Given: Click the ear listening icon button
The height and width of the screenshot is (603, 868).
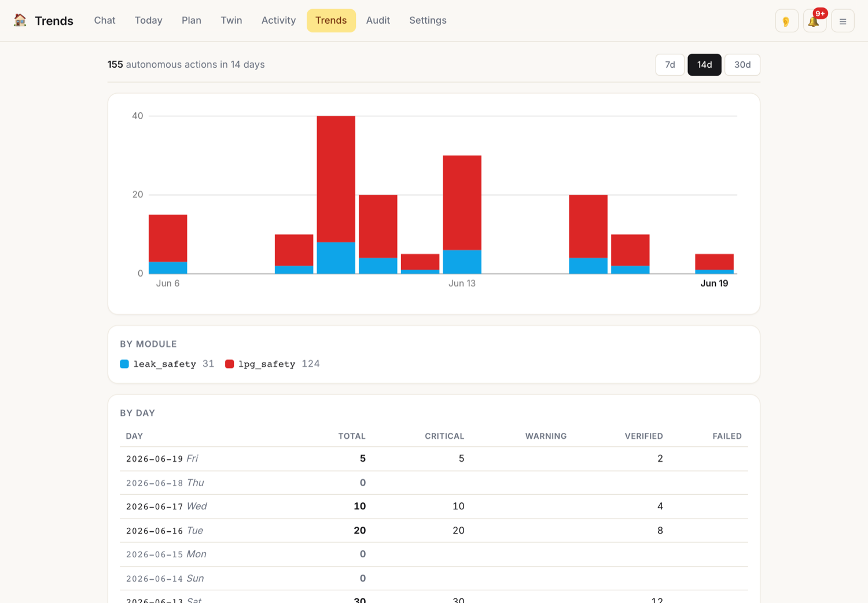Looking at the screenshot, I should [x=786, y=21].
